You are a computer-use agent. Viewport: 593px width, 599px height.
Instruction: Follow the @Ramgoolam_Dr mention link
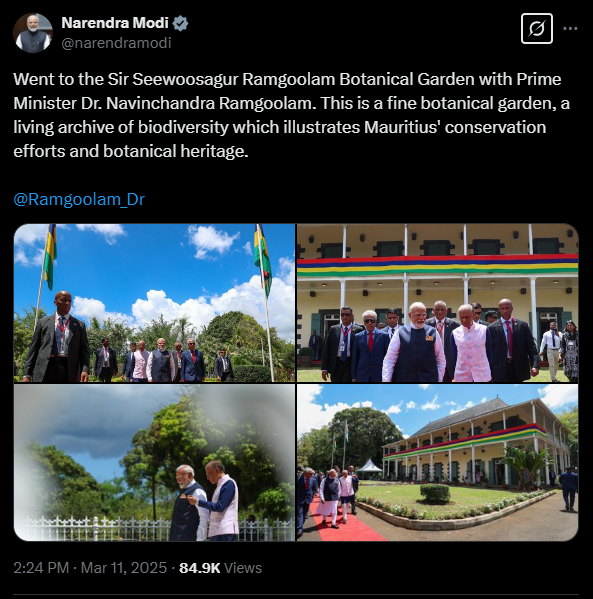pyautogui.click(x=79, y=199)
